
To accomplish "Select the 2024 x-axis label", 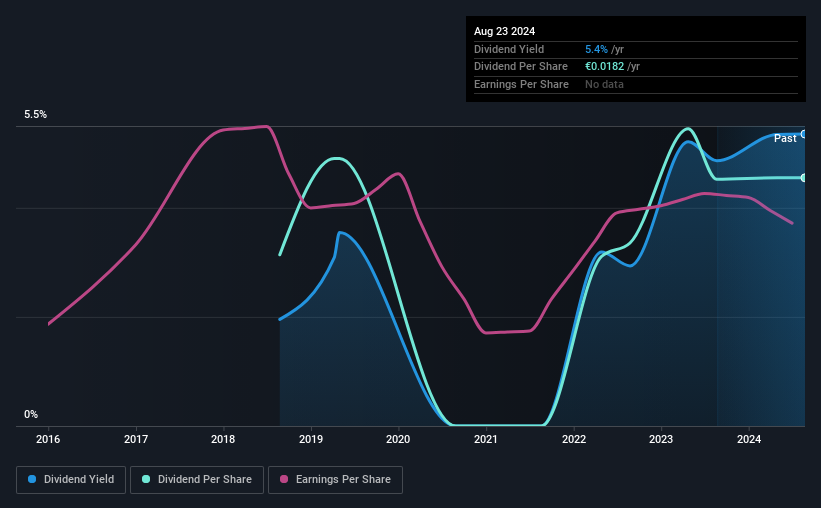I will click(x=749, y=439).
